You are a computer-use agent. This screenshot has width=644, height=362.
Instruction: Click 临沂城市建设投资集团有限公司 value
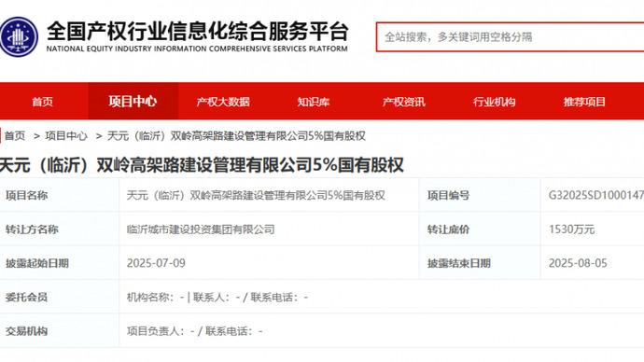coord(201,230)
